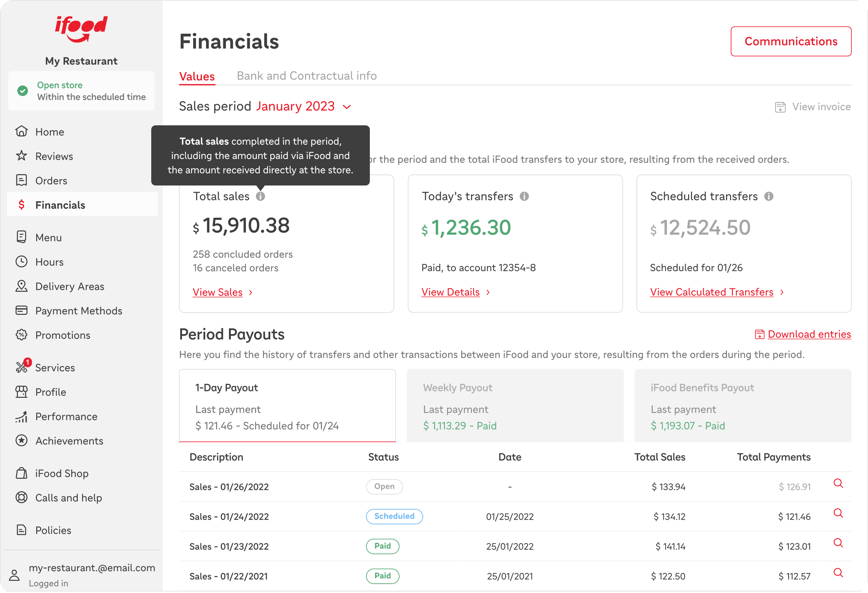Open Delivery Areas in the sidebar
The image size is (868, 593).
[70, 286]
